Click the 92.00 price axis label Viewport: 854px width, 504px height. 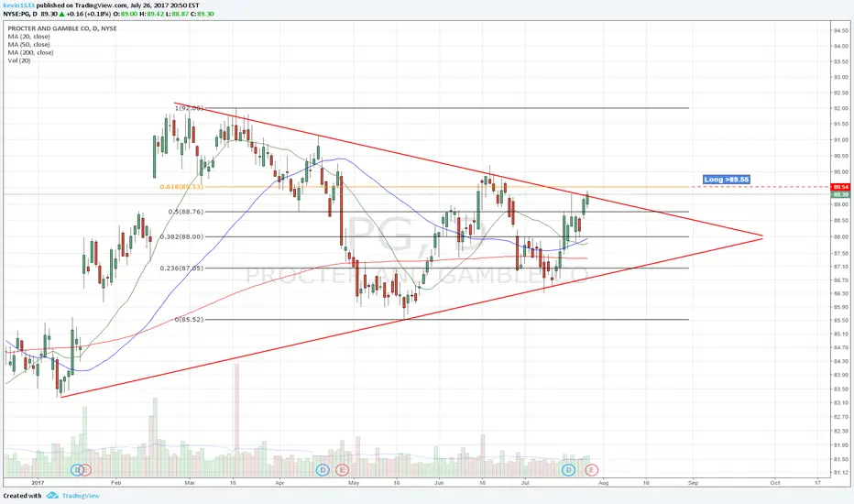tap(840, 108)
